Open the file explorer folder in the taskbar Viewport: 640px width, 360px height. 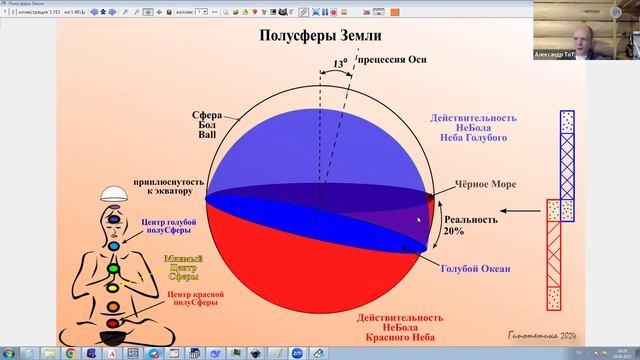49,353
